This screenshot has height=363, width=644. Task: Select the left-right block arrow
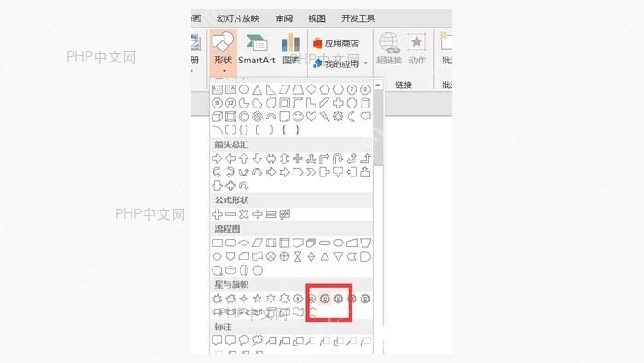(270, 158)
